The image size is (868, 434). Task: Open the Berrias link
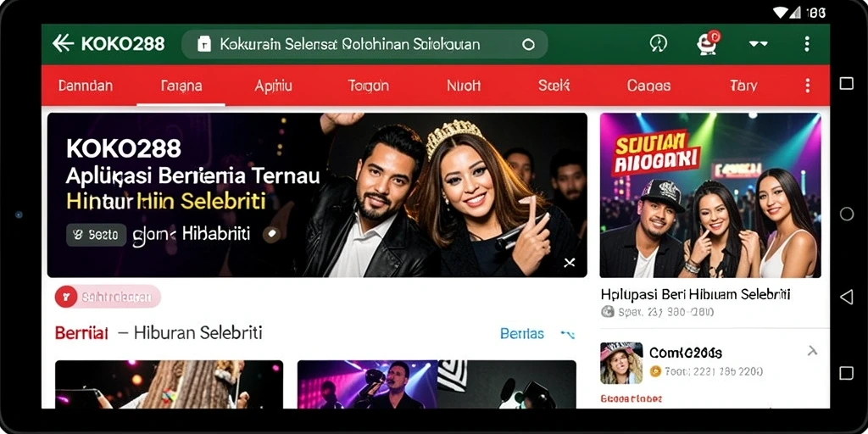(x=521, y=334)
